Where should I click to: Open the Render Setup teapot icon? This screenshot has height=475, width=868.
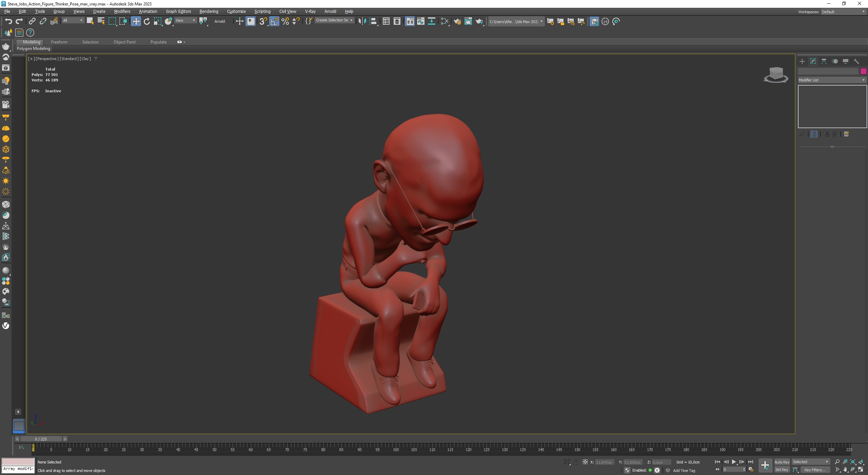click(457, 21)
